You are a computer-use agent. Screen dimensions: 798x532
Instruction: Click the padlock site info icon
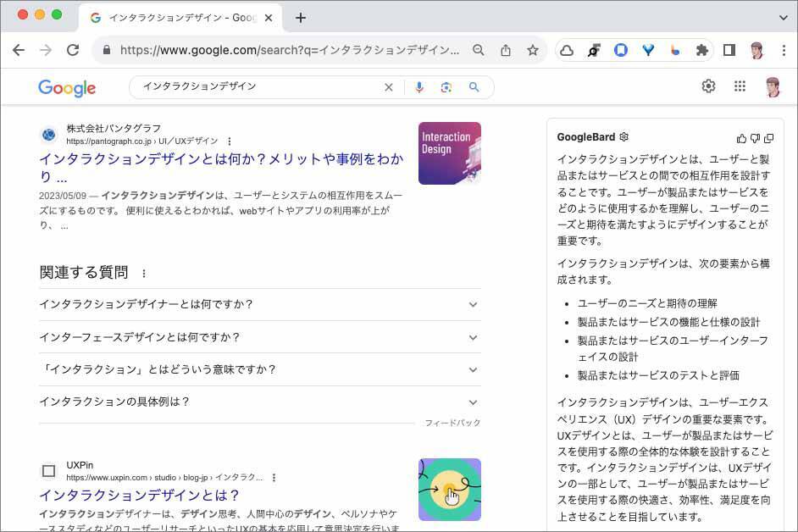pos(107,50)
